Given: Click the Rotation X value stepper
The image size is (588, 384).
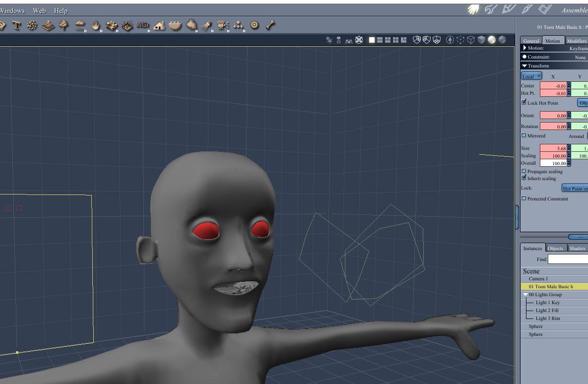Looking at the screenshot, I should pyautogui.click(x=569, y=127).
